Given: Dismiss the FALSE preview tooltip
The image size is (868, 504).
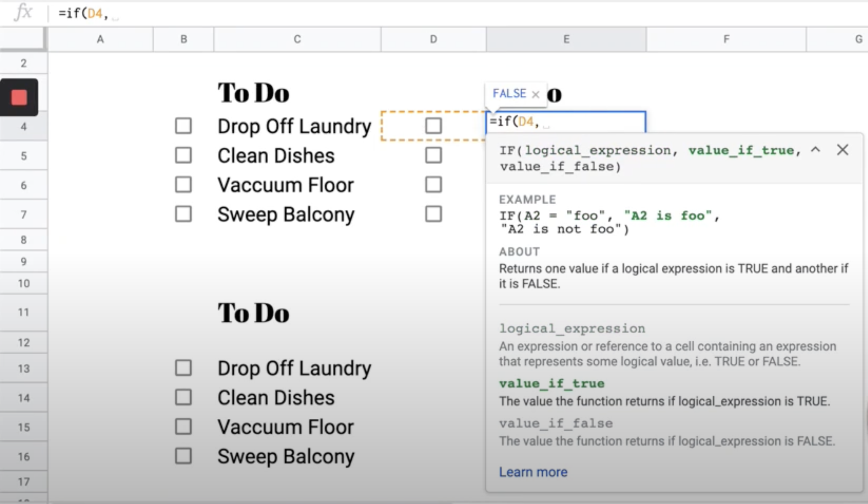Looking at the screenshot, I should [x=536, y=95].
